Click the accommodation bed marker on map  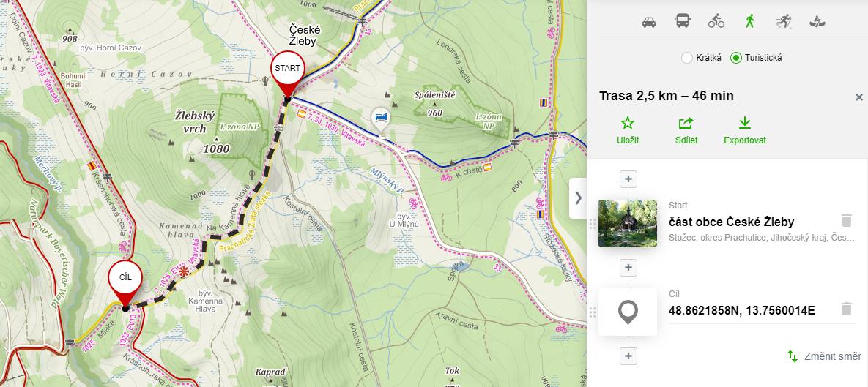[x=381, y=117]
